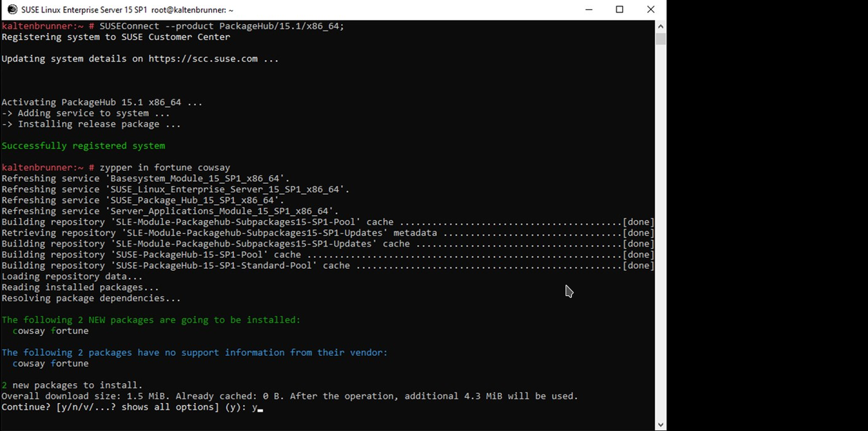This screenshot has width=868, height=431.
Task: Click the 'Registering system to SUSE Customer Center' line
Action: tap(116, 37)
